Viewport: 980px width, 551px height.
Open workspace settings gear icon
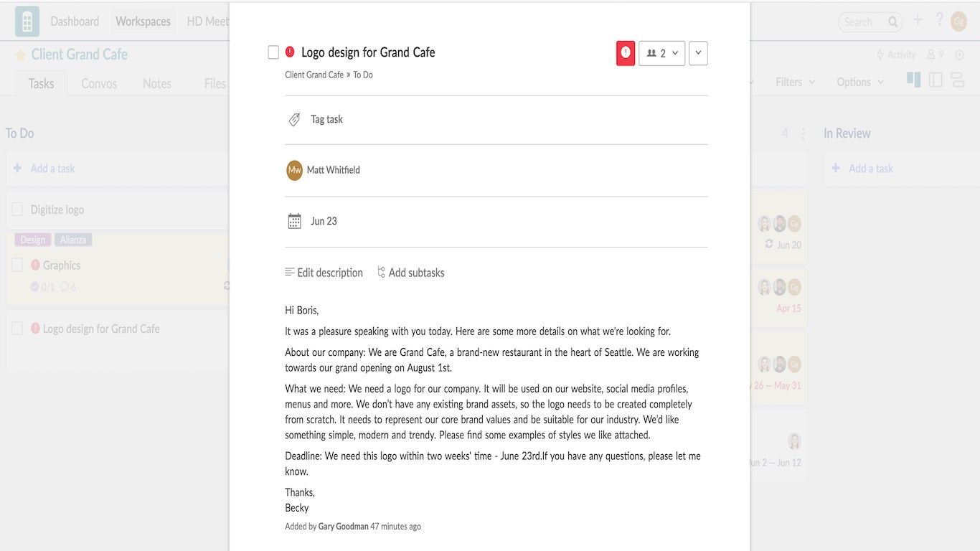point(959,55)
